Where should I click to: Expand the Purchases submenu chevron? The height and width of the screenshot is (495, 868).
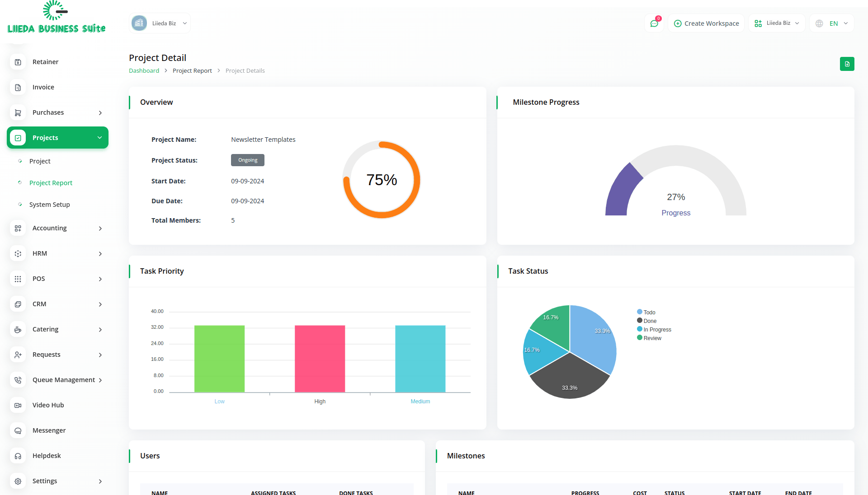(100, 113)
